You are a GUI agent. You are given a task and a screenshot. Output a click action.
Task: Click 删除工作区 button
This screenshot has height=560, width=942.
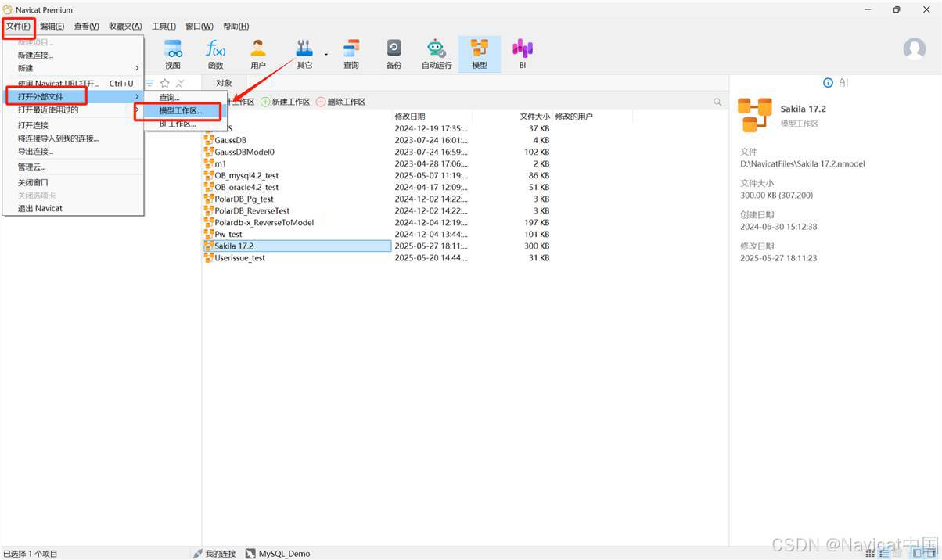pyautogui.click(x=341, y=102)
